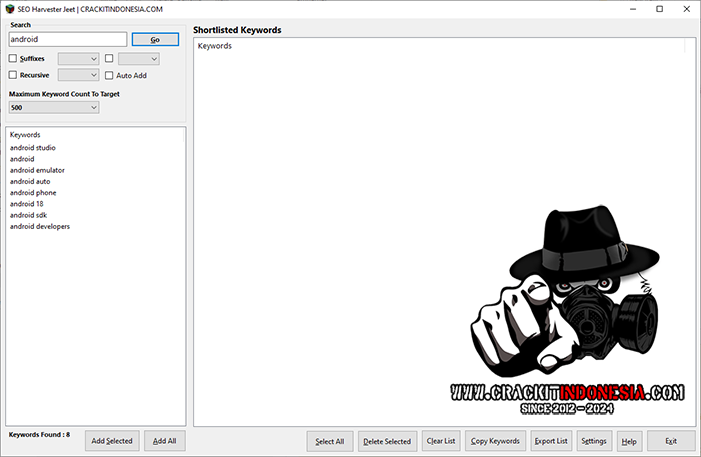Tick the Auto Add checkbox
Image resolution: width=701 pixels, height=457 pixels.
pyautogui.click(x=109, y=75)
